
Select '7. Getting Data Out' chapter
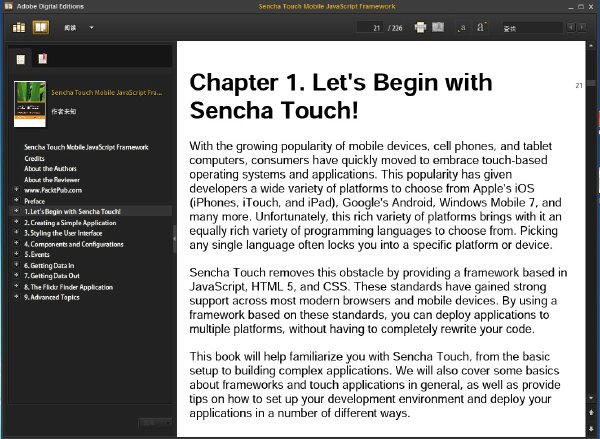pyautogui.click(x=52, y=276)
